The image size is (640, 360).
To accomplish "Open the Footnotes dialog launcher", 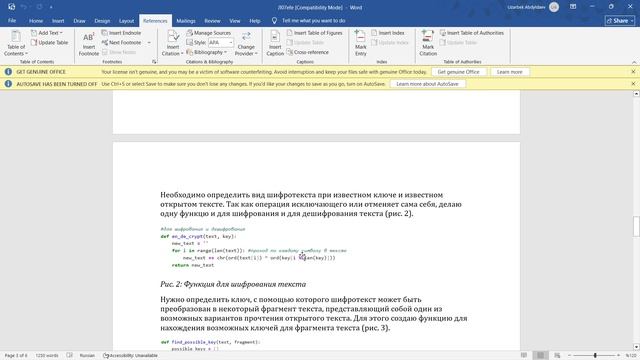I will tap(154, 62).
